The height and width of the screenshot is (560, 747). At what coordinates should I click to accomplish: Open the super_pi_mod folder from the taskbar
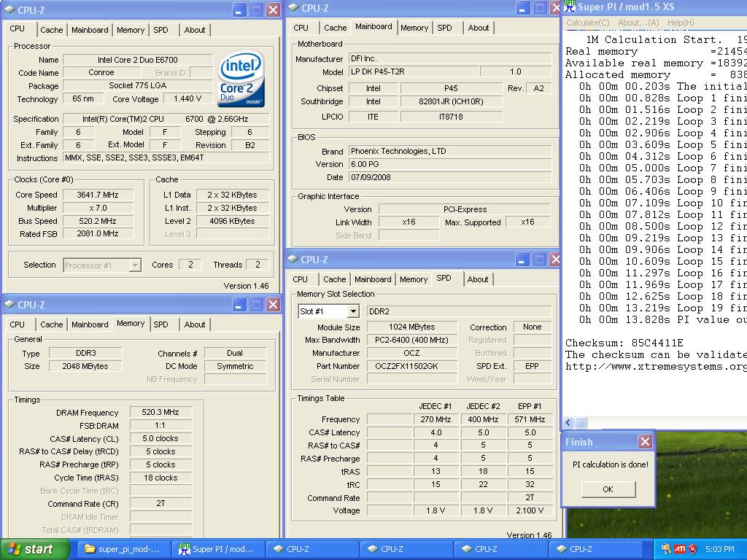pyautogui.click(x=123, y=549)
